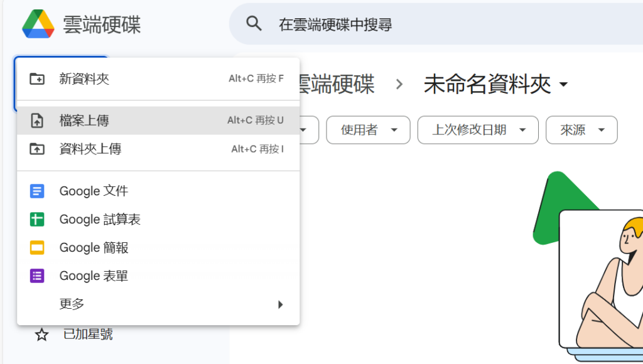The image size is (643, 364).
Task: Create a new Google 文件
Action: (x=158, y=191)
